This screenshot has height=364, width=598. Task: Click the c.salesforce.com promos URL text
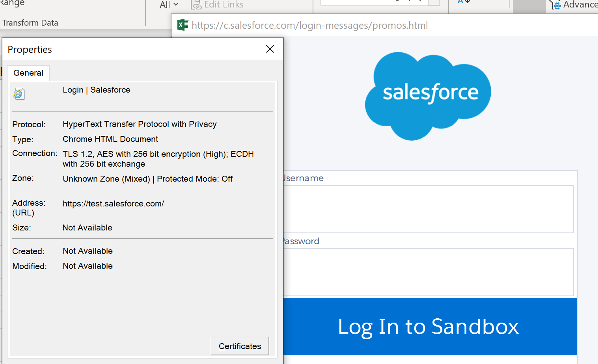[310, 26]
